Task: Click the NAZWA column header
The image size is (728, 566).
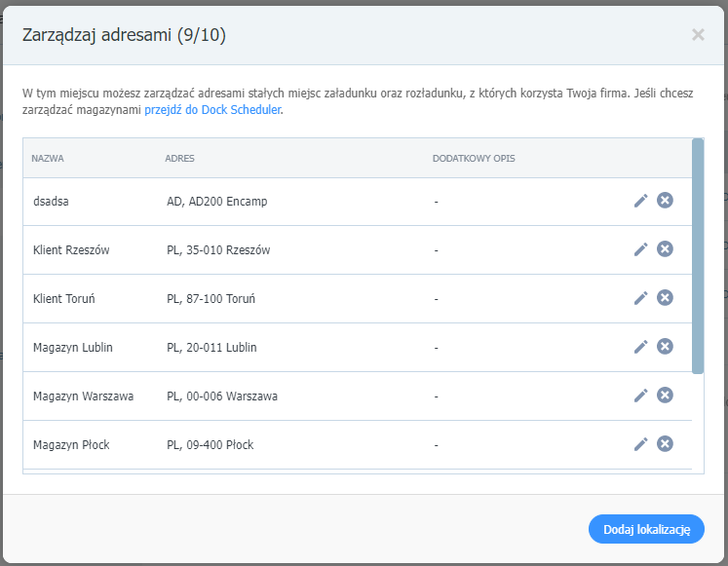Action: (48, 159)
